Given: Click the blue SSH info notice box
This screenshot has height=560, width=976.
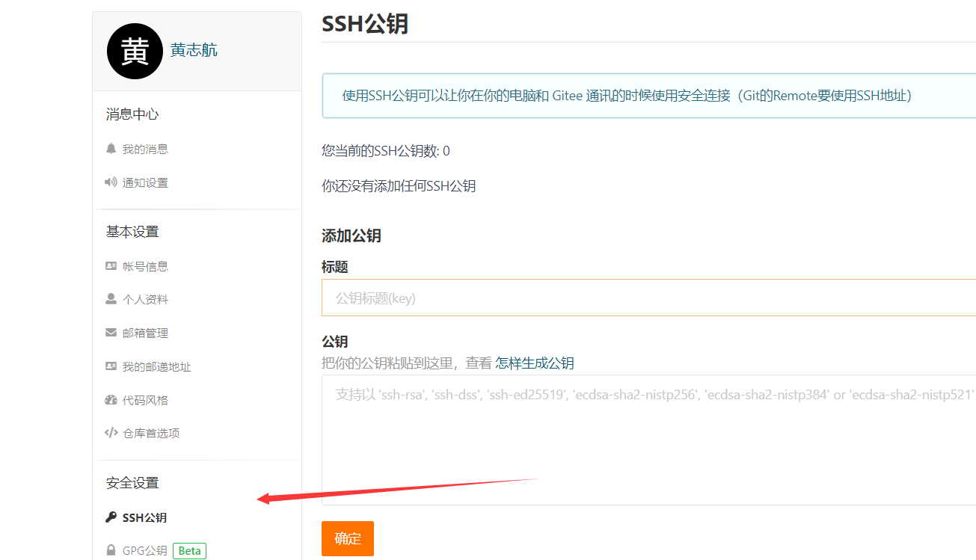Looking at the screenshot, I should tap(648, 96).
